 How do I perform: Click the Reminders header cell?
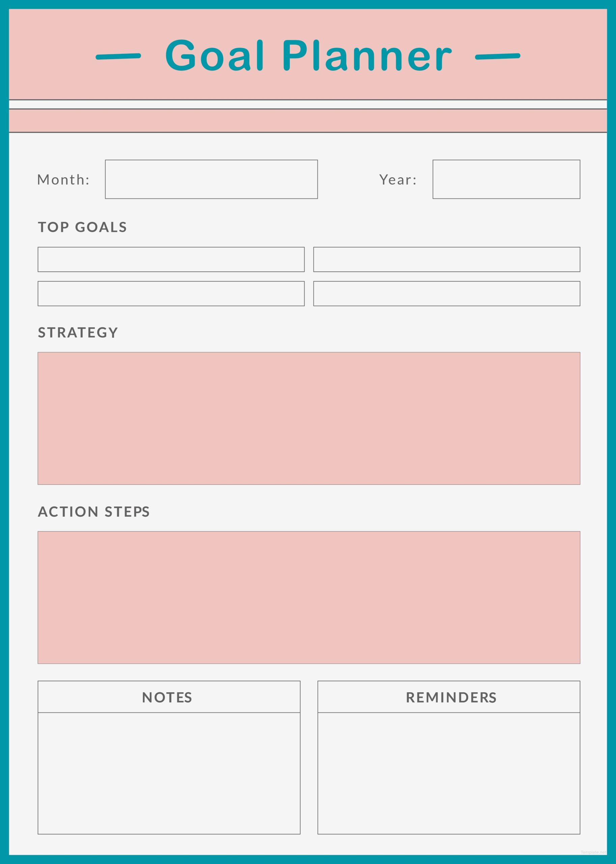449,697
